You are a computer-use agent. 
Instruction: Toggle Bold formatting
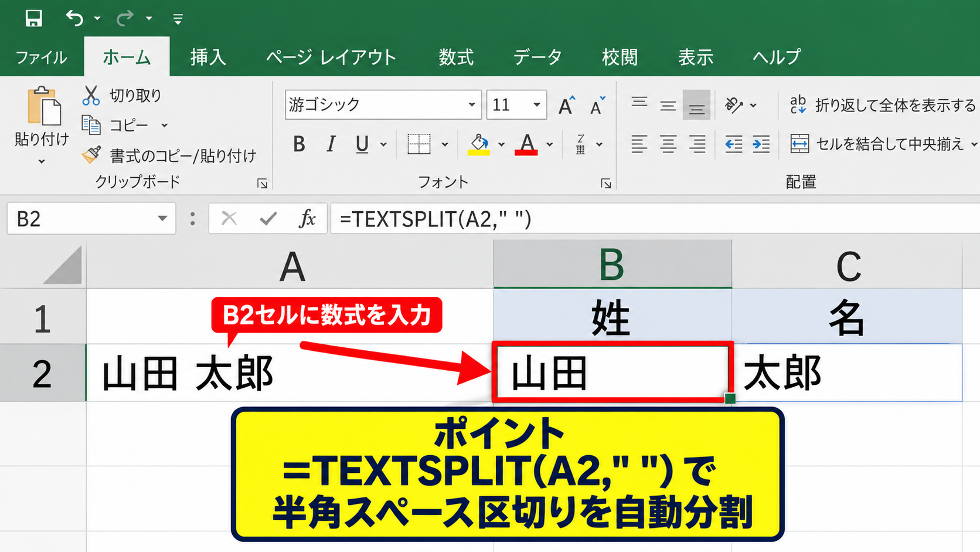299,144
